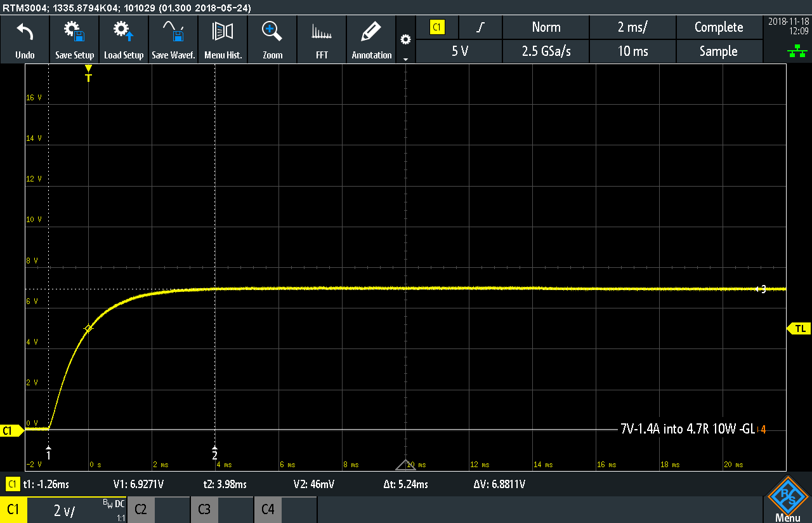Select the C1 trigger source label
The height and width of the screenshot is (523, 812).
point(437,27)
